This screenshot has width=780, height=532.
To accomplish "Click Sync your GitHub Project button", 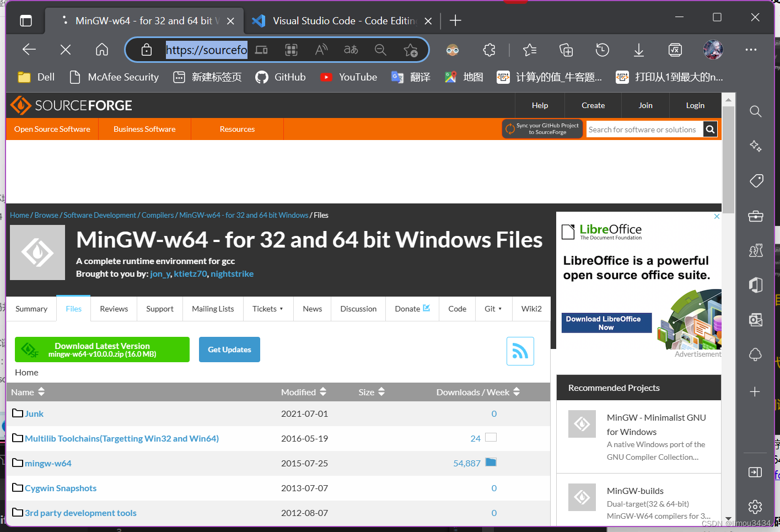I will tap(542, 129).
